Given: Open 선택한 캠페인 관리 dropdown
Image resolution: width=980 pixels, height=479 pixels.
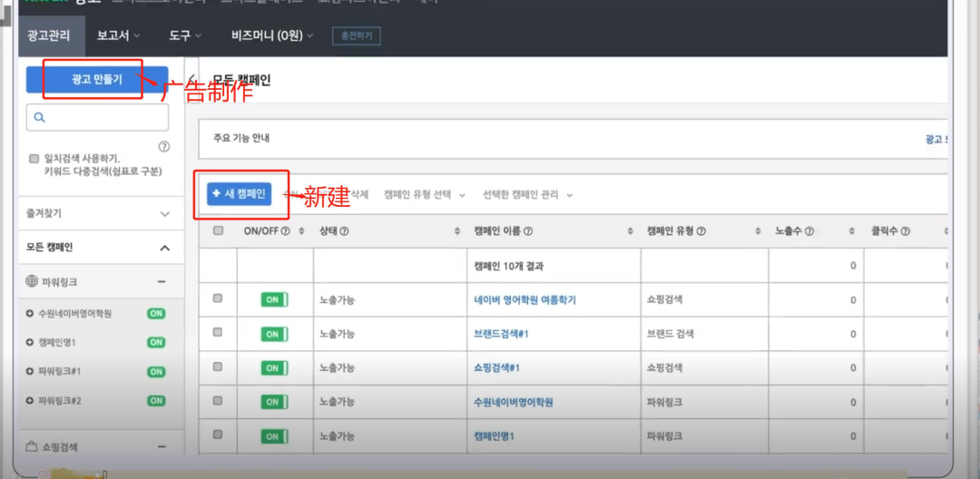Looking at the screenshot, I should click(x=528, y=195).
